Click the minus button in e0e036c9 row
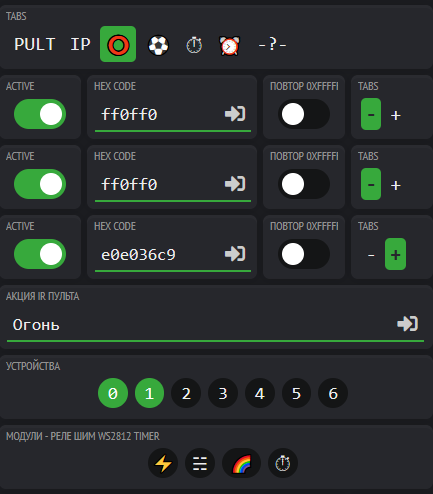 click(x=371, y=255)
